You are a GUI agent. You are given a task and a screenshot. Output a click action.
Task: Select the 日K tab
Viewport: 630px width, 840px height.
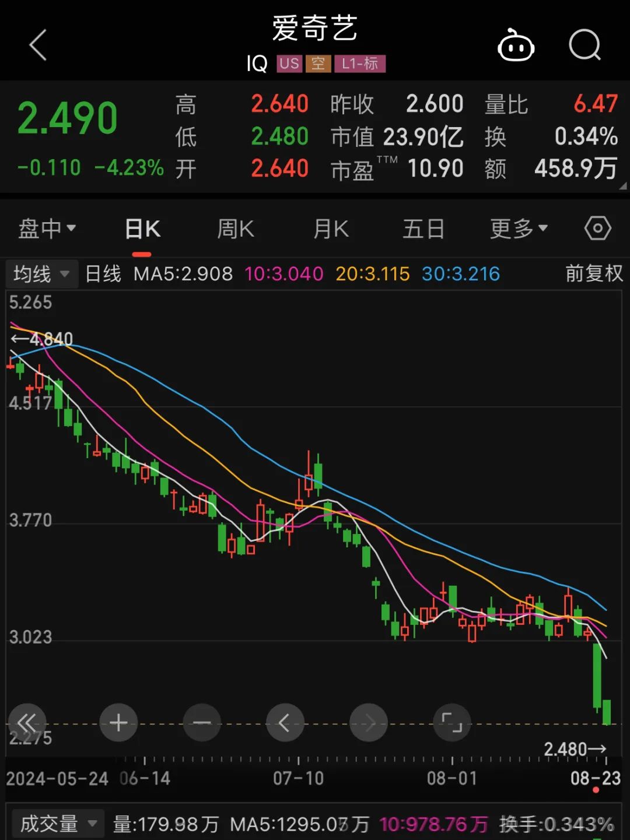click(143, 229)
